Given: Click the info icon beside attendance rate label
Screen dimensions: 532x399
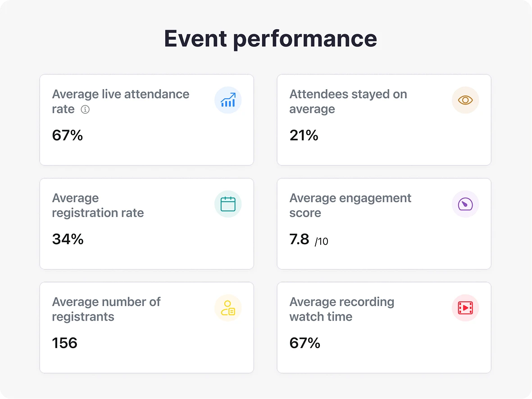Looking at the screenshot, I should point(85,109).
